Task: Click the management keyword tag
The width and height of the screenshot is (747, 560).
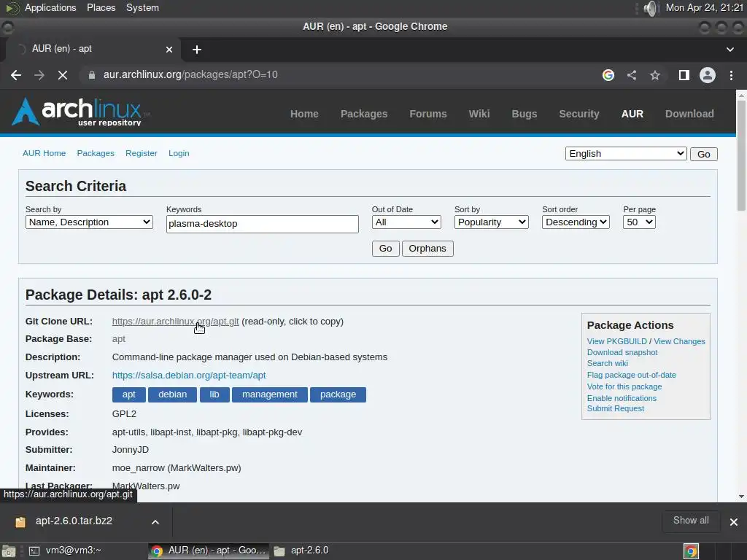Action: [270, 394]
